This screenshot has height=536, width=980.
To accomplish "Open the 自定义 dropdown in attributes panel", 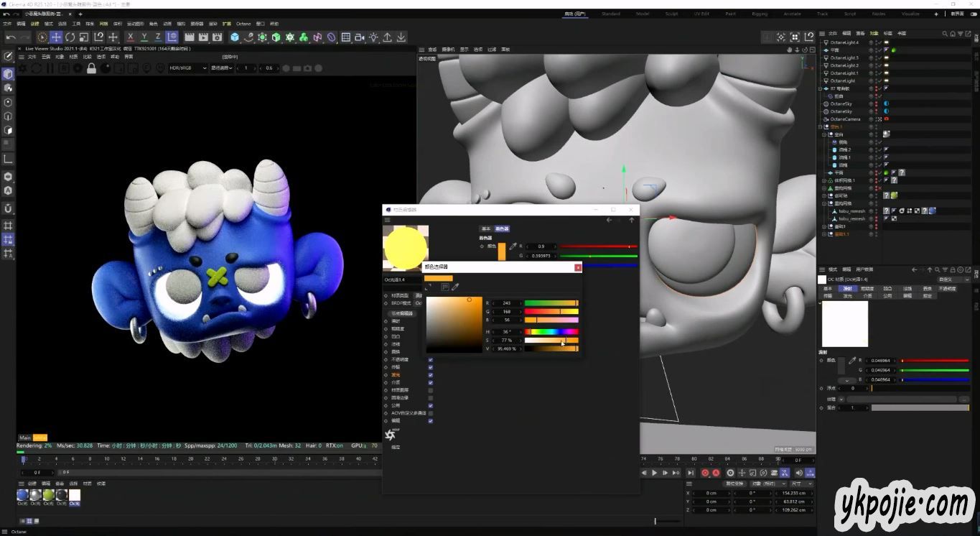I will (953, 279).
